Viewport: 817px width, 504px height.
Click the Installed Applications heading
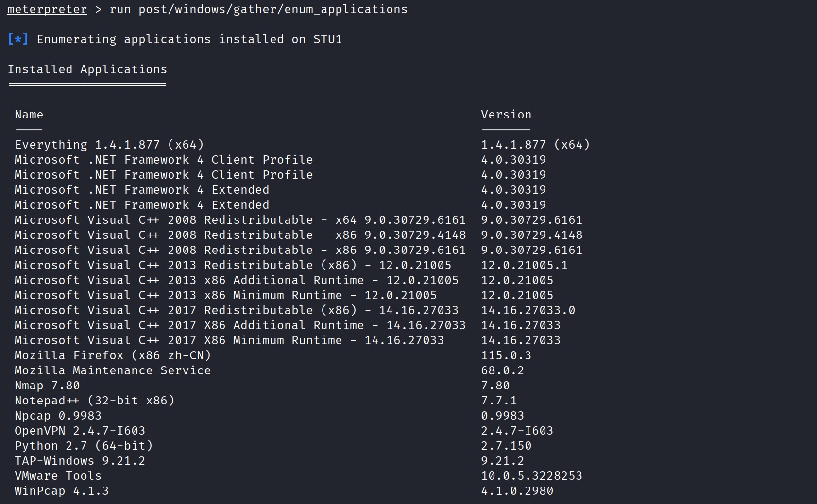click(87, 69)
